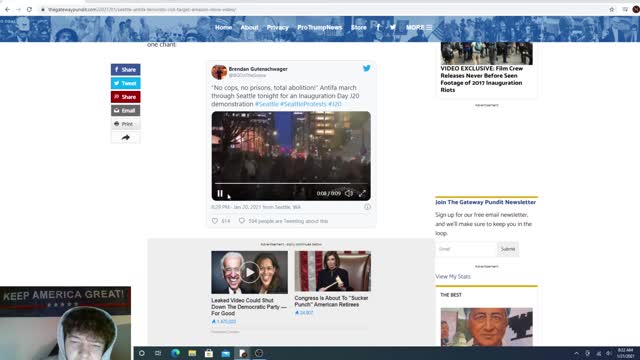Click the red Pinterest Share button
Viewport: 640px width, 360px height.
click(125, 97)
